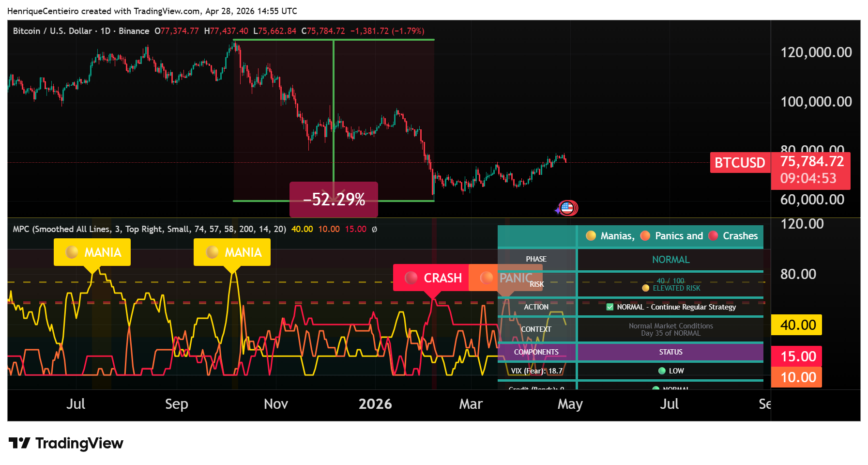Image resolution: width=868 pixels, height=465 pixels.
Task: Click the PHASE row header cell
Action: coord(536,259)
